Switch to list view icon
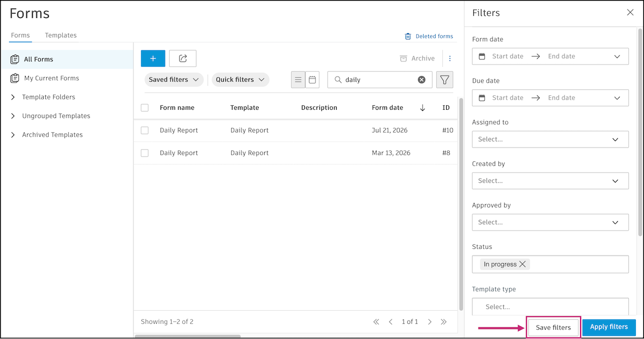The image size is (644, 339). (298, 80)
